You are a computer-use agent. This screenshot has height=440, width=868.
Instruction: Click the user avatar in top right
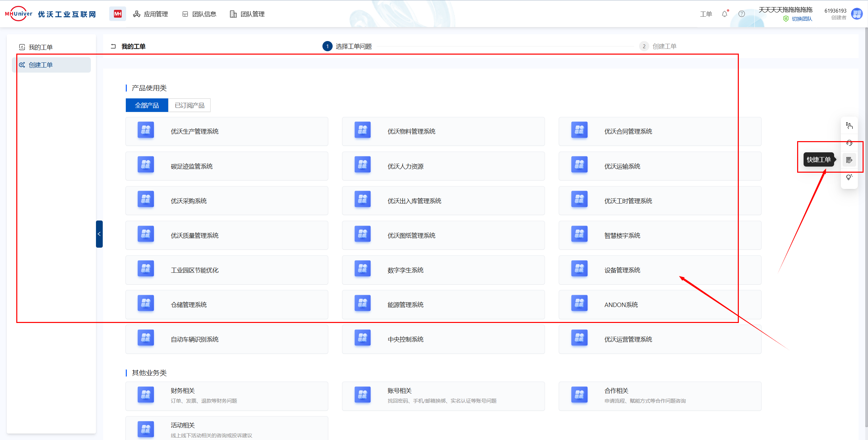pyautogui.click(x=857, y=14)
